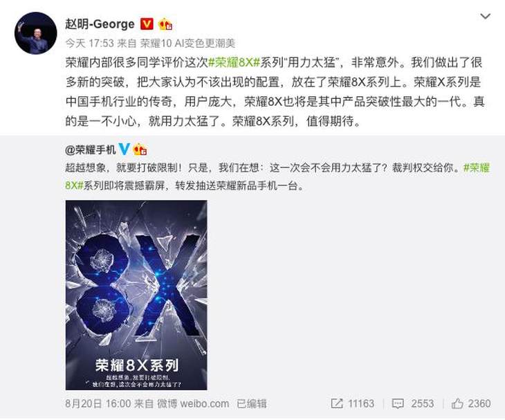The height and width of the screenshot is (420, 505).
Task: Click the 8月20日 16:00 repost timestamp
Action: 98,403
